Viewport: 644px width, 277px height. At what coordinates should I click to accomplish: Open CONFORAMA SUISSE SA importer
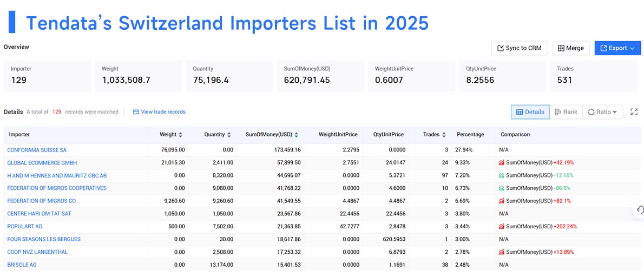[37, 150]
